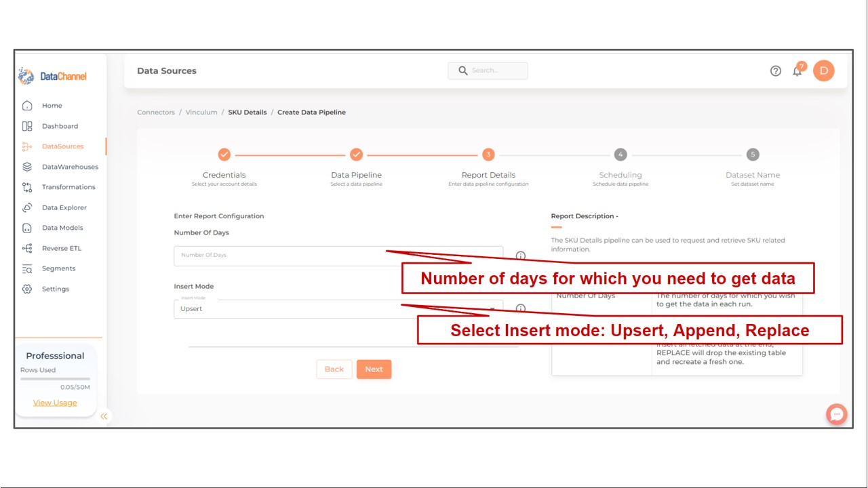This screenshot has height=488, width=868.
Task: Open the Settings gear icon
Action: [x=27, y=289]
